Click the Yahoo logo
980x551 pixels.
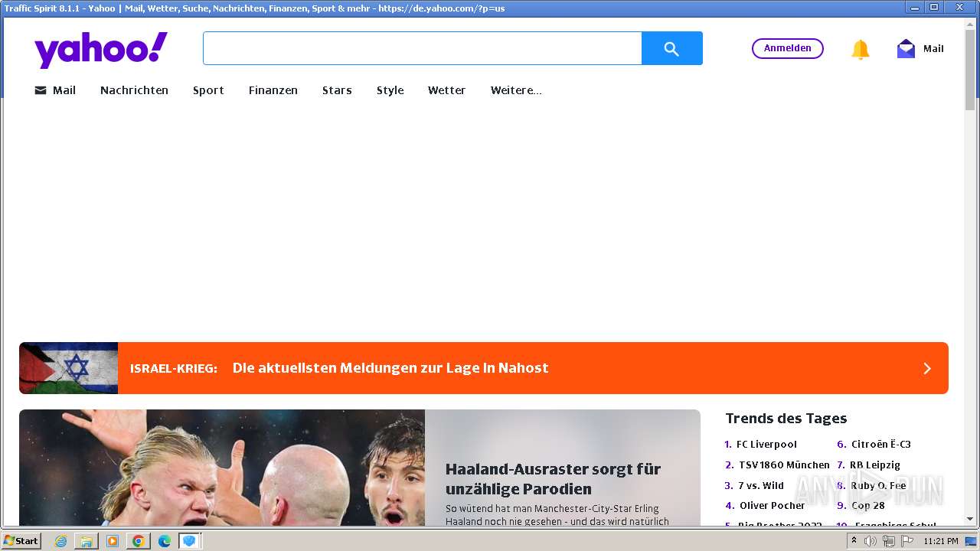[101, 50]
